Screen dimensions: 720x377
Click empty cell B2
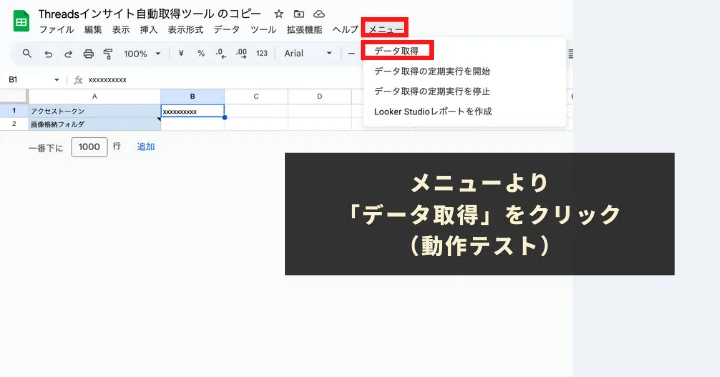click(192, 124)
